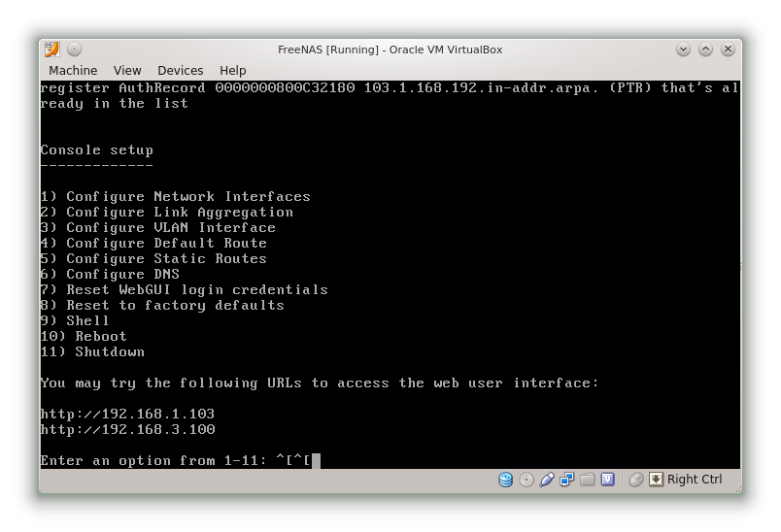Viewport: 781px width, 532px height.
Task: Click the round pin button in title bar
Action: 74,50
